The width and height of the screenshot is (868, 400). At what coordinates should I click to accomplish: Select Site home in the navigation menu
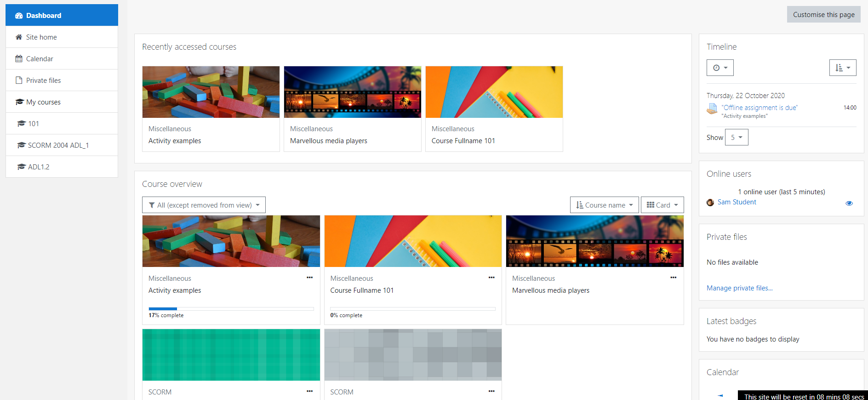(x=62, y=37)
